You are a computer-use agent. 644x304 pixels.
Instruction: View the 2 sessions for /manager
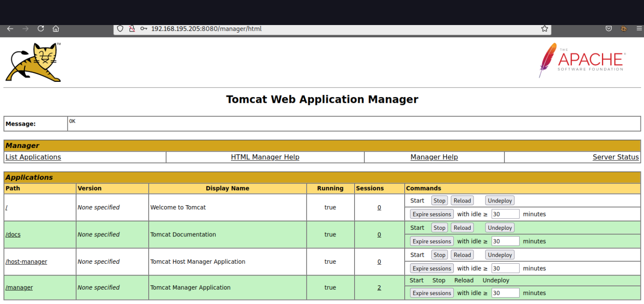coord(379,287)
